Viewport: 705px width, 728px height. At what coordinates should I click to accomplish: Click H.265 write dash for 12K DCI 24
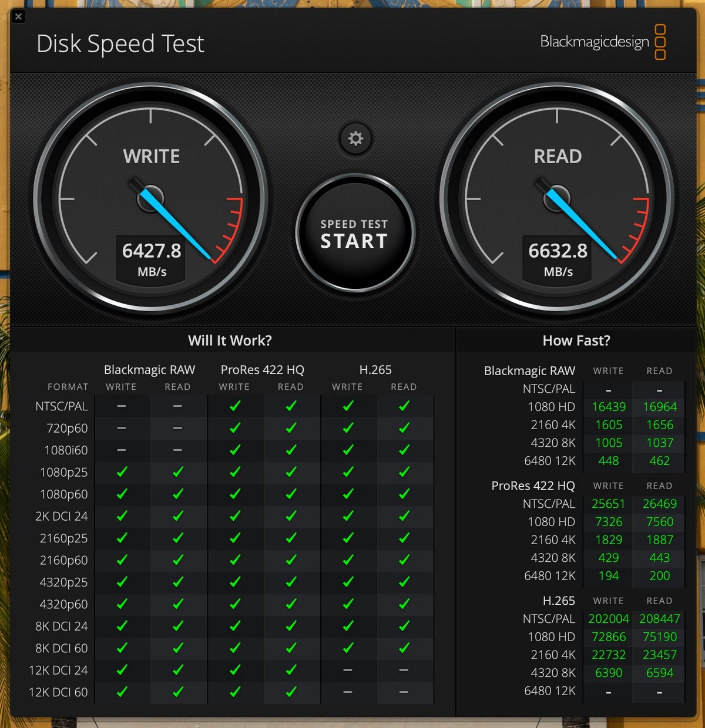click(347, 670)
